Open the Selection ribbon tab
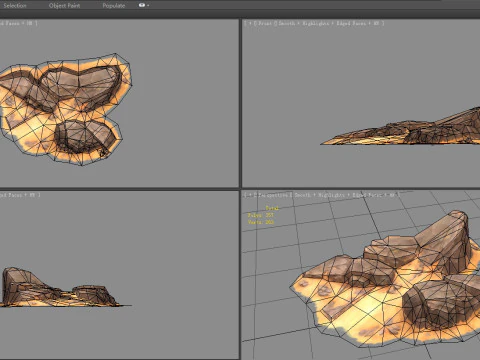The image size is (480, 360). (15, 5)
